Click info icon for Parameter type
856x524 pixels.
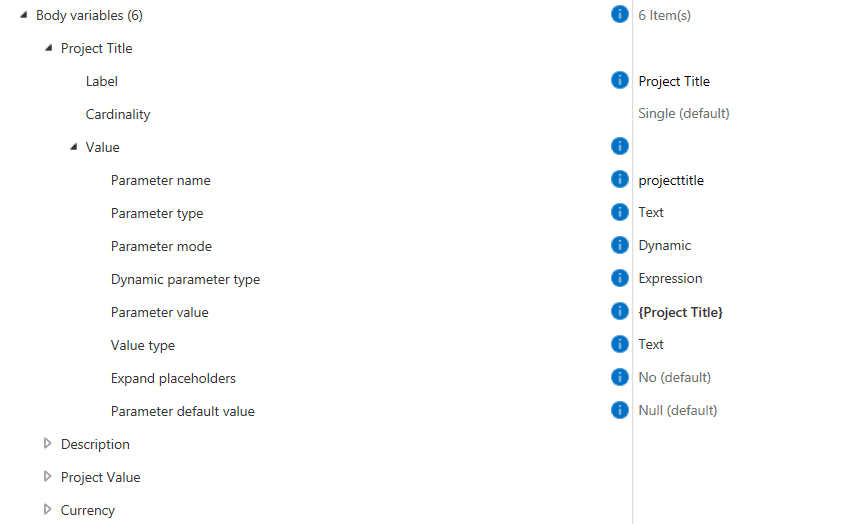(x=619, y=213)
